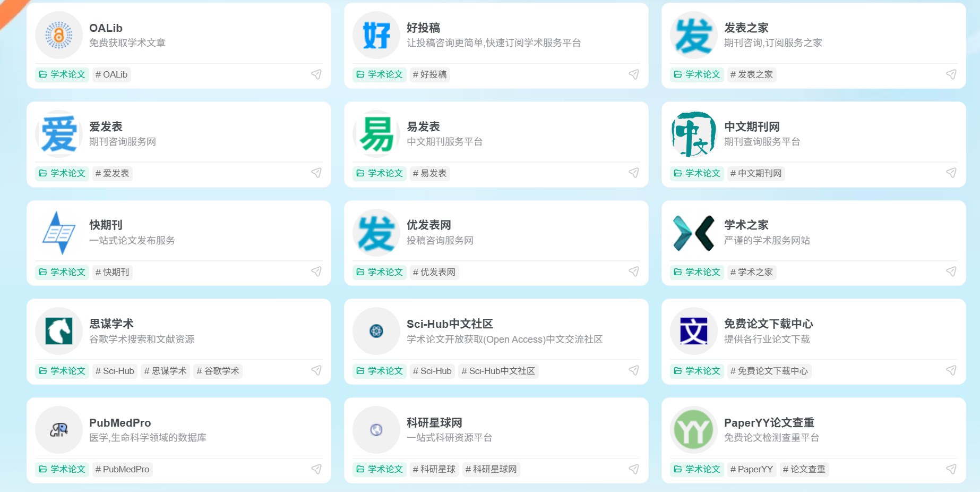Click the PubMedPro elephant logo icon
The width and height of the screenshot is (980, 492).
(x=58, y=430)
